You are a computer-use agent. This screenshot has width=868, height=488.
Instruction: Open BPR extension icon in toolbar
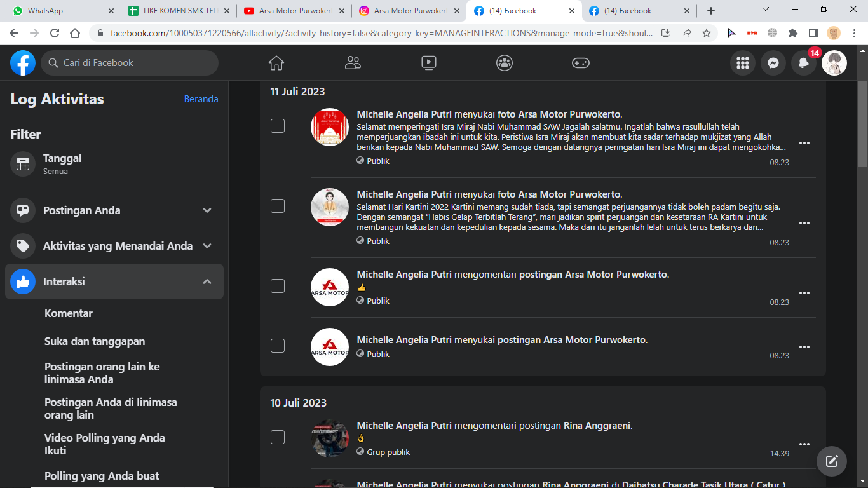[752, 33]
